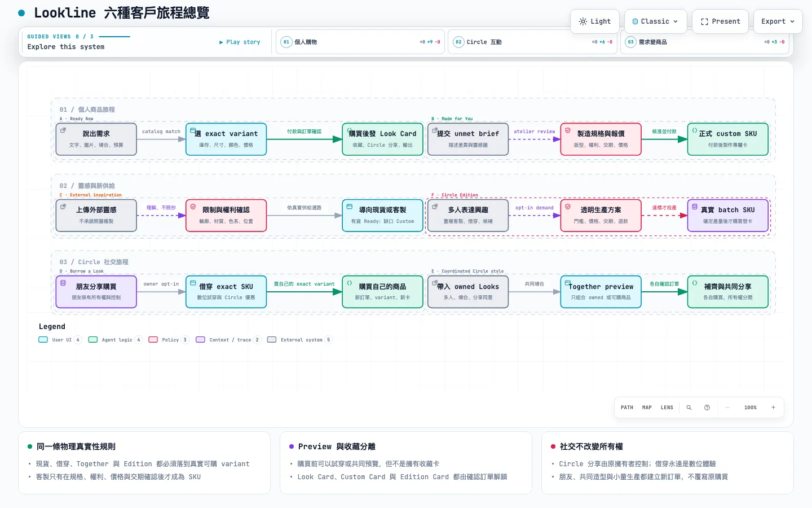Click window icon on Together preview node
The image size is (812, 508).
coord(568,283)
